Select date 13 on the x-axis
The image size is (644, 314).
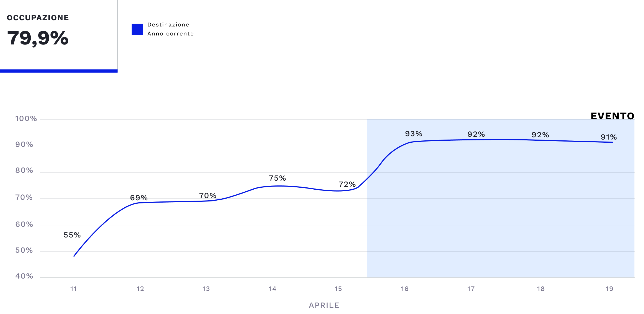pos(206,289)
